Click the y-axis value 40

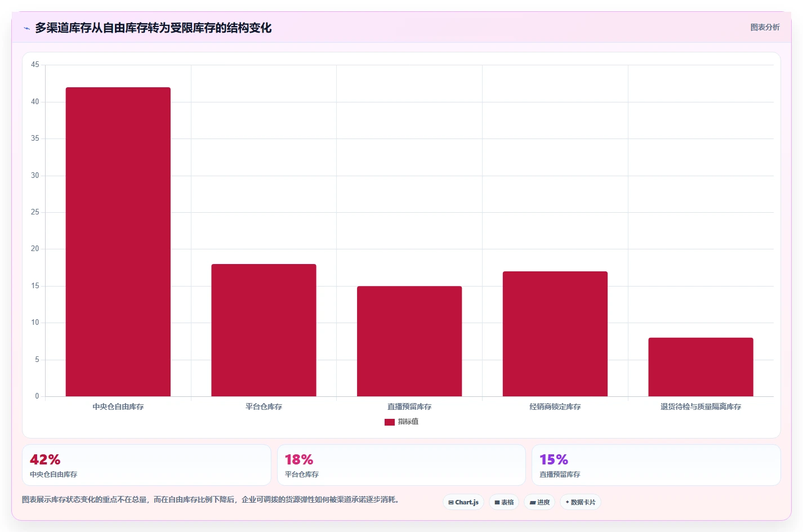pos(35,102)
